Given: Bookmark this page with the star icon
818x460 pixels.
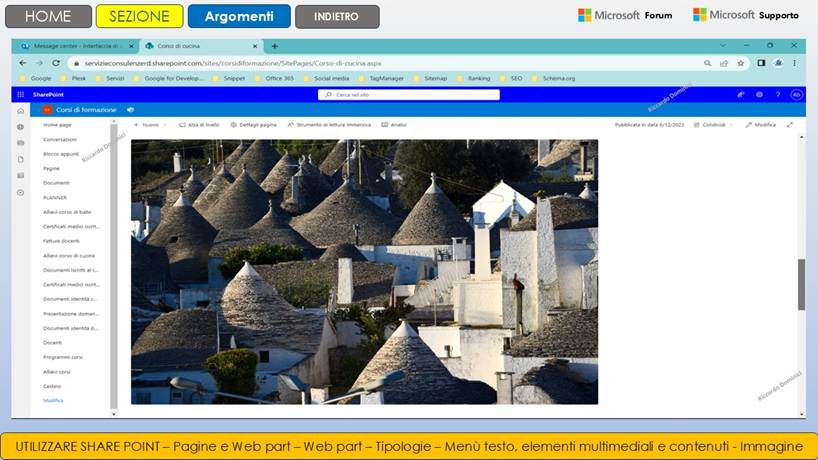Looking at the screenshot, I should [741, 63].
